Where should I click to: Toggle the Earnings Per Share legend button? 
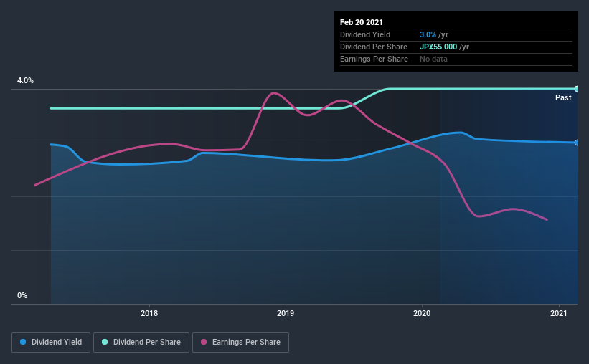[240, 343]
